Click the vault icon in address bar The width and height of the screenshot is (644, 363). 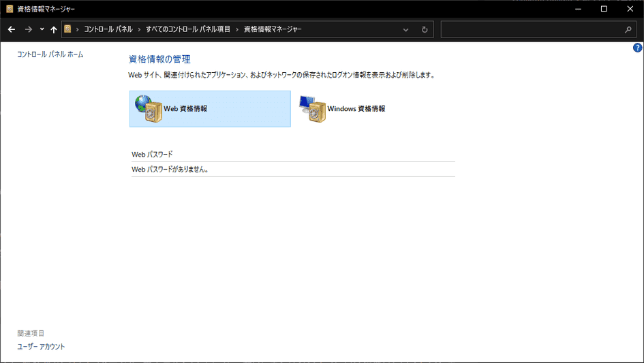pos(68,29)
